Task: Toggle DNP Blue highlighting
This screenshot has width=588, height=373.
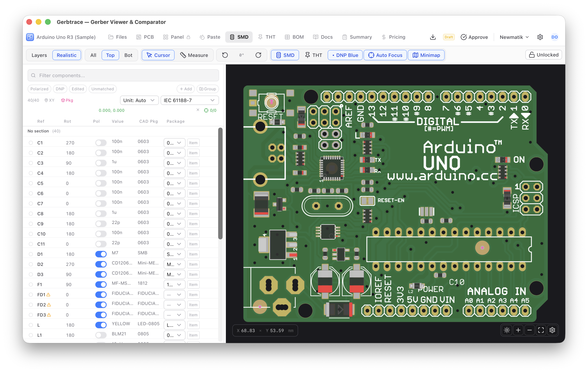Action: pyautogui.click(x=345, y=55)
